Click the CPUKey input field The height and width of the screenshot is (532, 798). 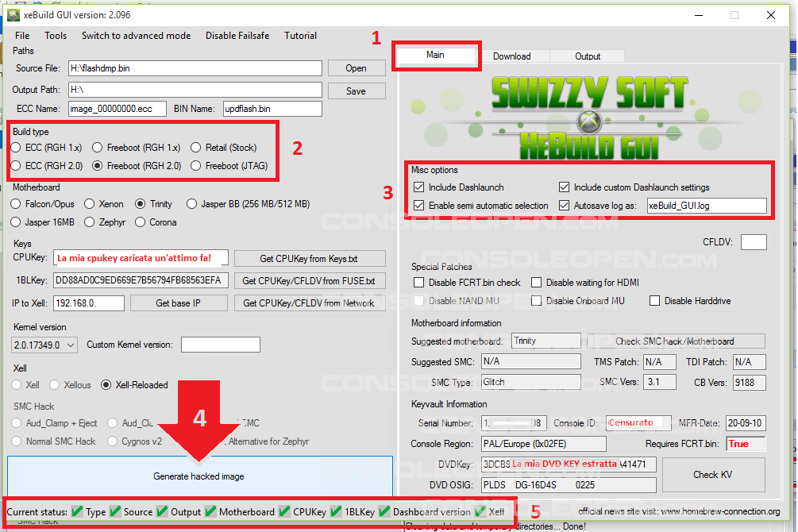pyautogui.click(x=141, y=258)
